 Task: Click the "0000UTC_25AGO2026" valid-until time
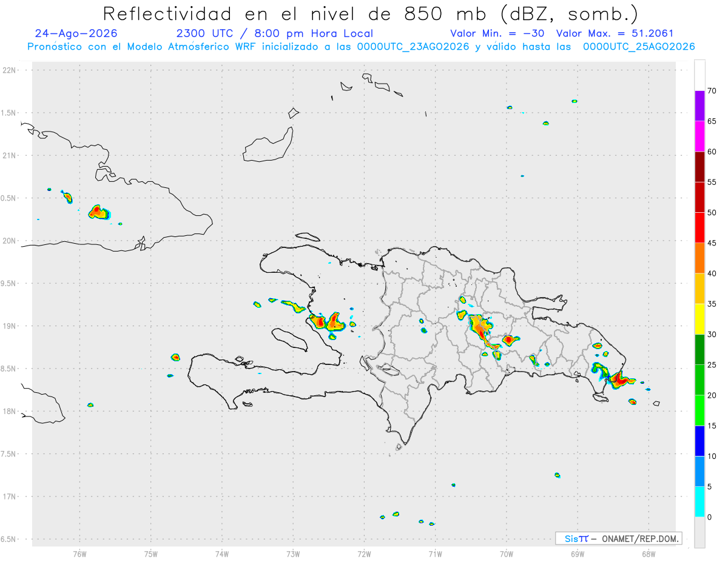[x=639, y=47]
